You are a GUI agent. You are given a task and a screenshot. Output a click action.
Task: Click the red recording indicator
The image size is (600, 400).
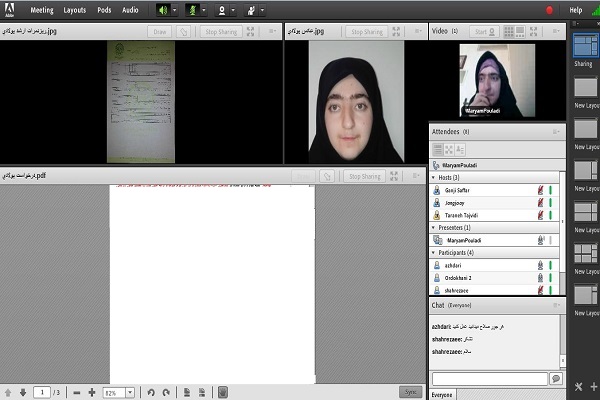point(549,10)
